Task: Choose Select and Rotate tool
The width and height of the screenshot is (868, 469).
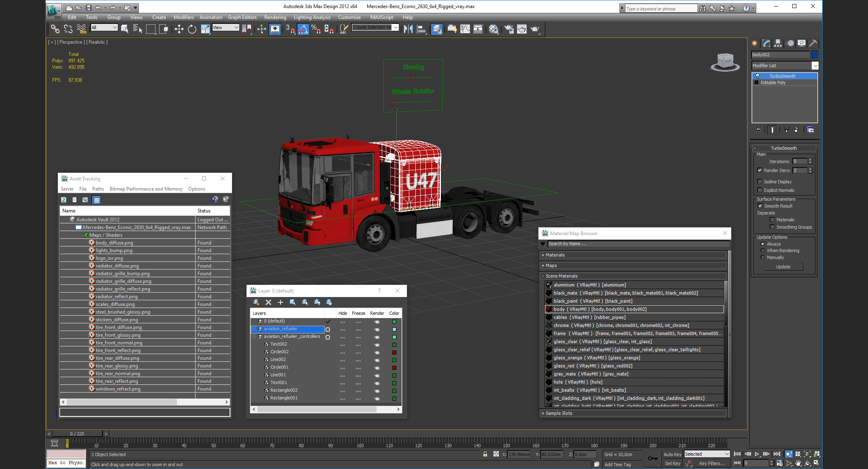Action: pos(192,29)
